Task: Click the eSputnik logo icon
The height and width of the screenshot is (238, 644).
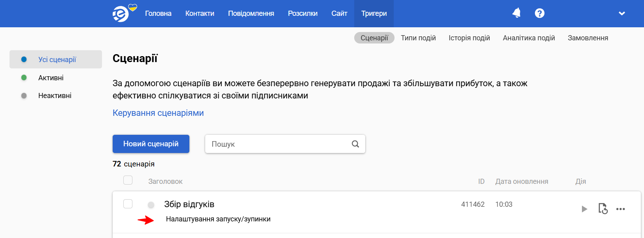Action: point(121,14)
